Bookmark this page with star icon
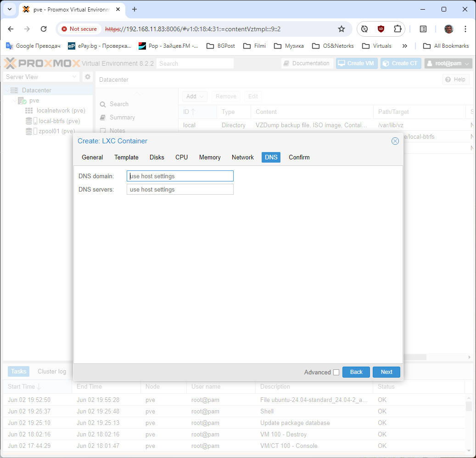 coord(342,29)
